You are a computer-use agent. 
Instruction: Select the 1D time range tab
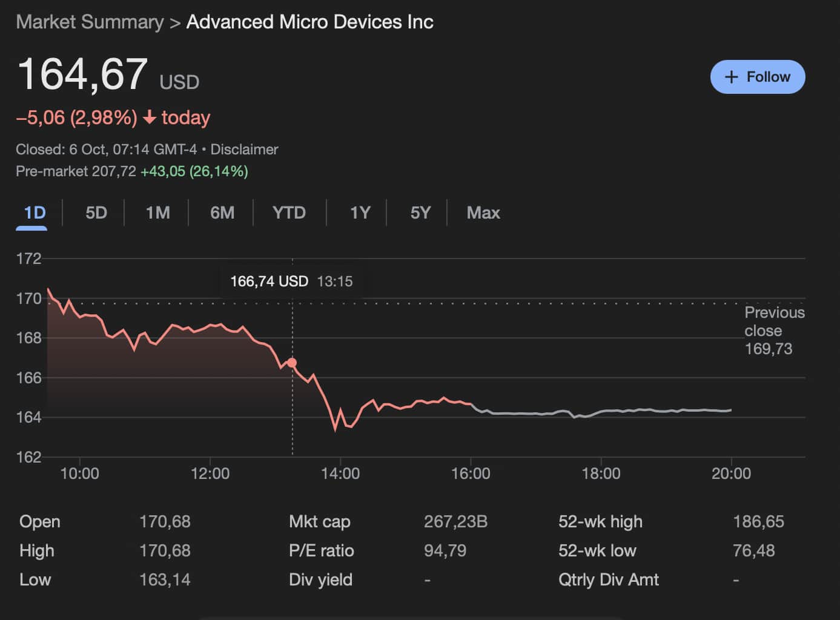[x=35, y=213]
